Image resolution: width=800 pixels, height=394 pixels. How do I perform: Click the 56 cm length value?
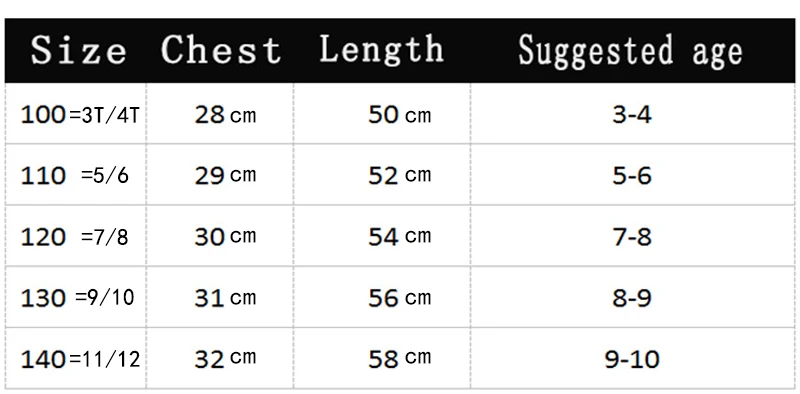(x=399, y=298)
